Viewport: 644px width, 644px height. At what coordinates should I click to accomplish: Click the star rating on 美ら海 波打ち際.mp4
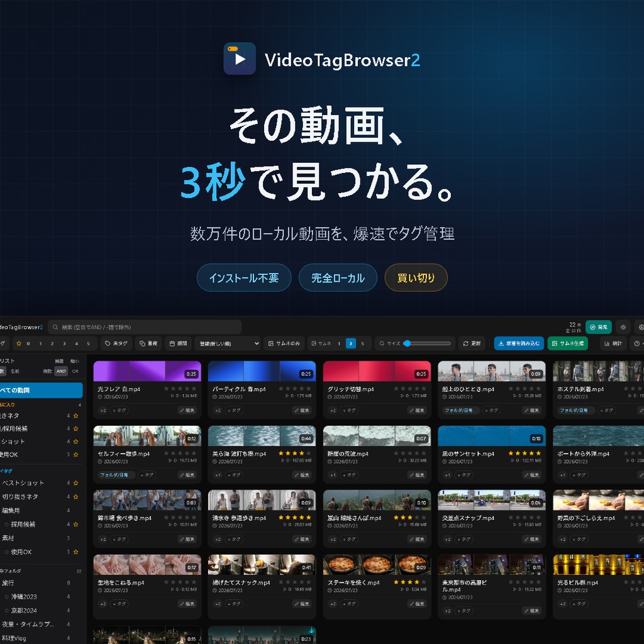point(295,453)
